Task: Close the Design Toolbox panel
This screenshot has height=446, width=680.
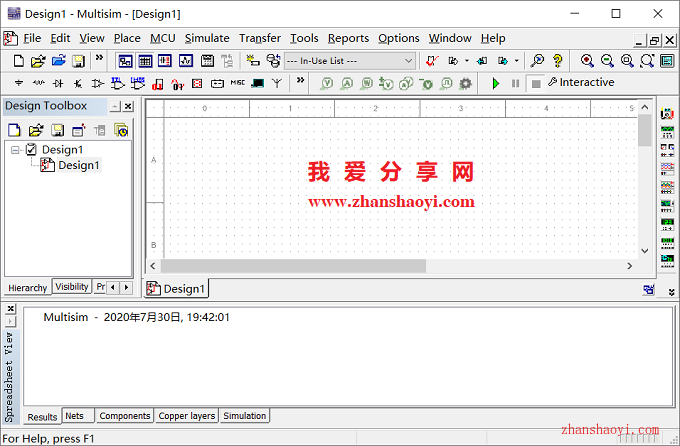Action: [128, 106]
